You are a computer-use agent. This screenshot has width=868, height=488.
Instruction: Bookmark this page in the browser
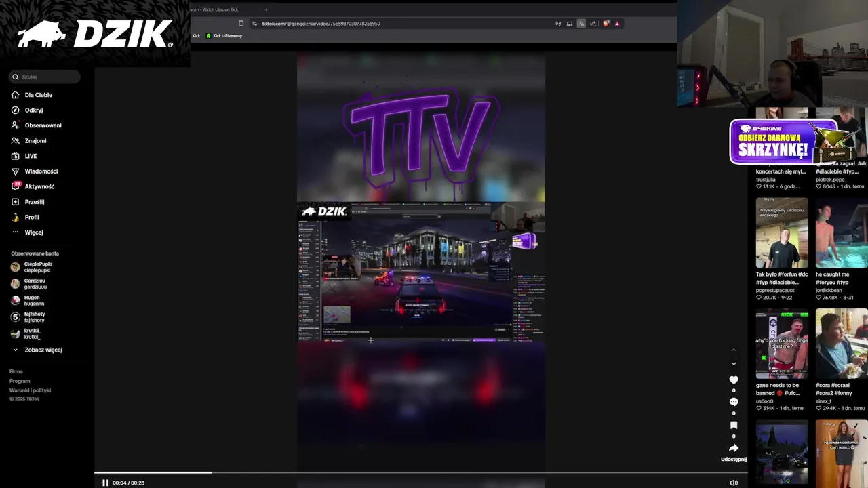241,24
